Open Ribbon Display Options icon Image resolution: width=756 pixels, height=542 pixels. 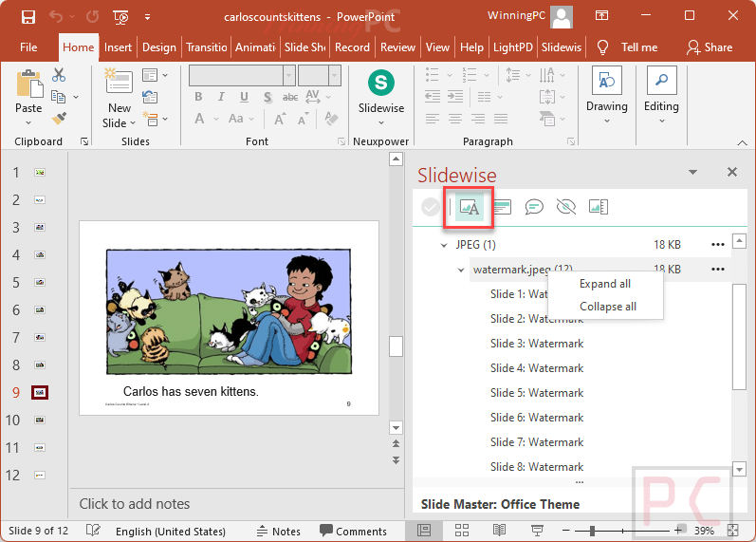tap(601, 16)
